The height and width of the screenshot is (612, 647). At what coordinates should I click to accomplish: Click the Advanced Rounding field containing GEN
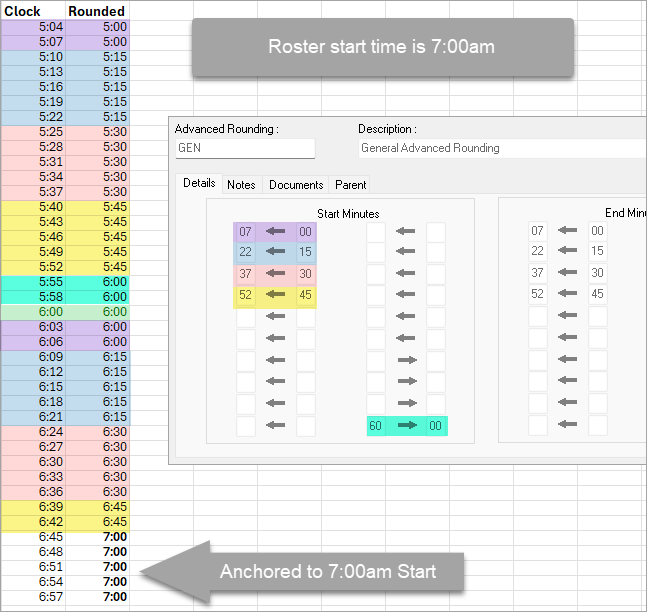[245, 148]
